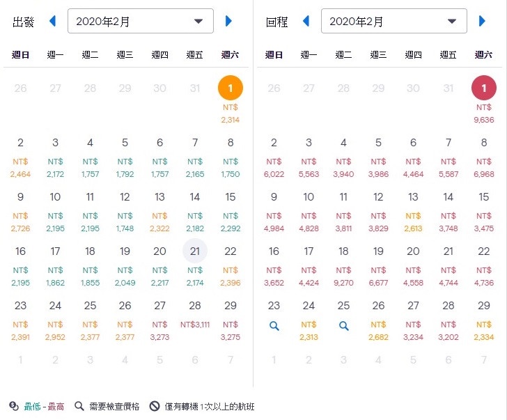
Task: Click the 僅有轉機1次以上的航班 legend text
Action: 210,407
